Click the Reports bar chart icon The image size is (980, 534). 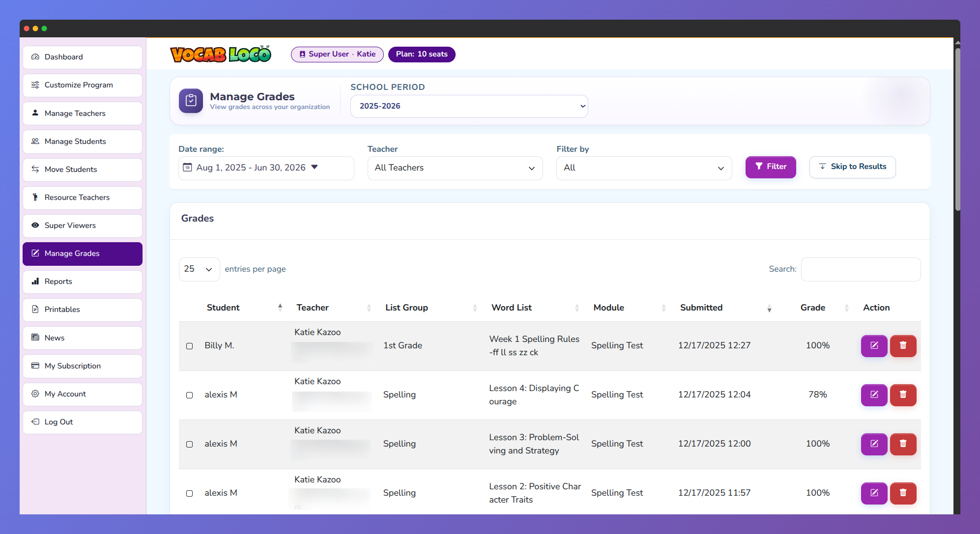tap(35, 281)
